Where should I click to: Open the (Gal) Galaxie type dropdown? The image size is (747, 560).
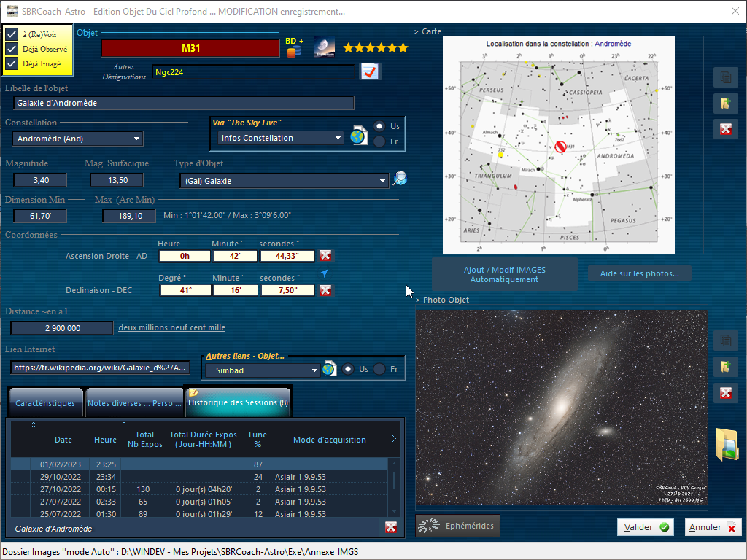click(x=284, y=181)
